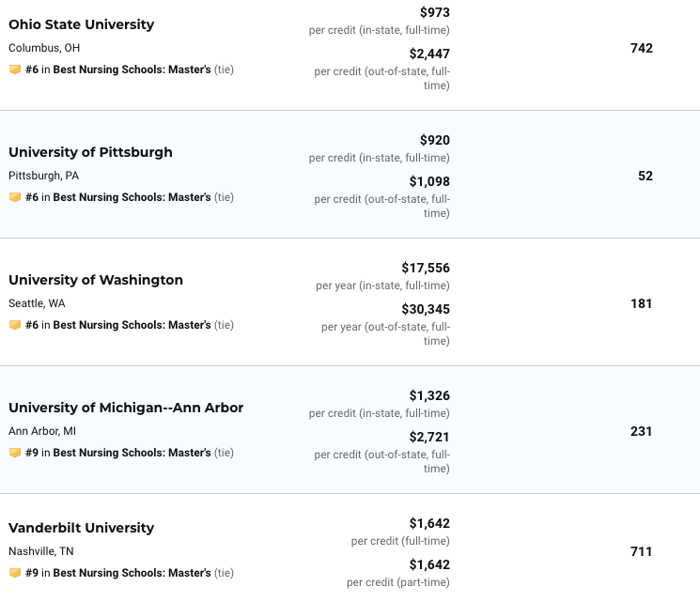Click Ohio State's $973 in-state tuition figure

pos(434,12)
